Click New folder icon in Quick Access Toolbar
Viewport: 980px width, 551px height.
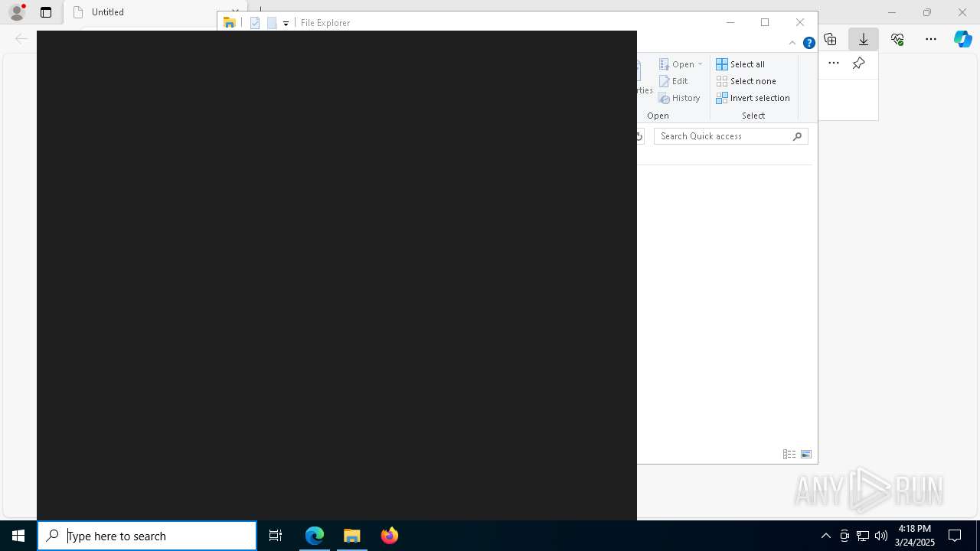pyautogui.click(x=272, y=23)
